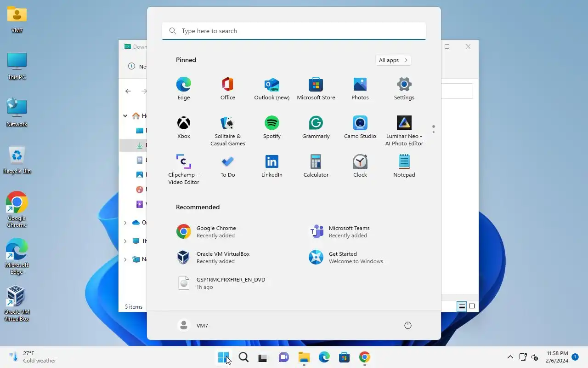Image resolution: width=588 pixels, height=368 pixels.
Task: Open Get Started welcome item
Action: point(360,257)
